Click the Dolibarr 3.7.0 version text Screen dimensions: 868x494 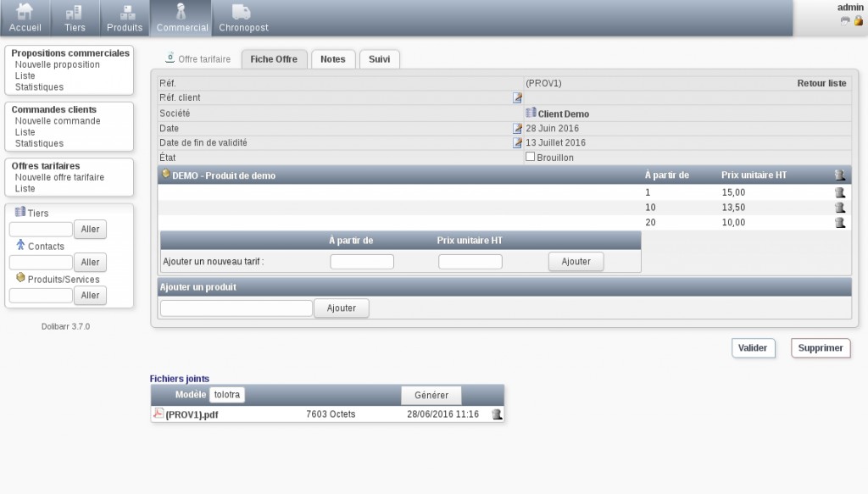(65, 326)
